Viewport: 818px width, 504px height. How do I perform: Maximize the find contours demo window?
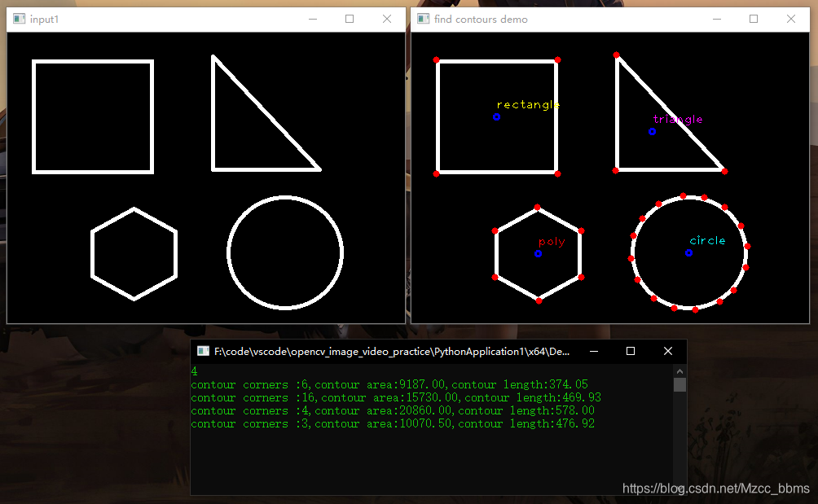point(754,19)
